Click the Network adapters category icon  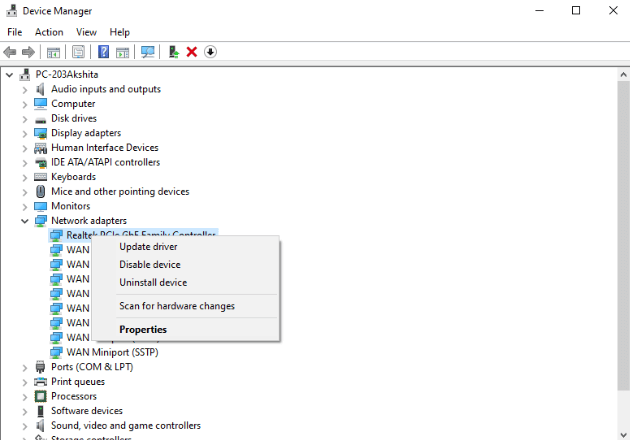point(40,221)
